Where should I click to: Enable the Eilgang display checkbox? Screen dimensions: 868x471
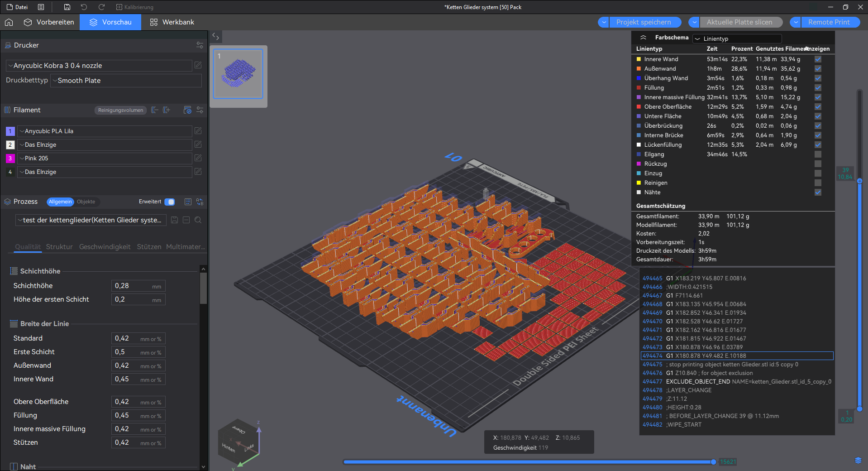click(818, 154)
